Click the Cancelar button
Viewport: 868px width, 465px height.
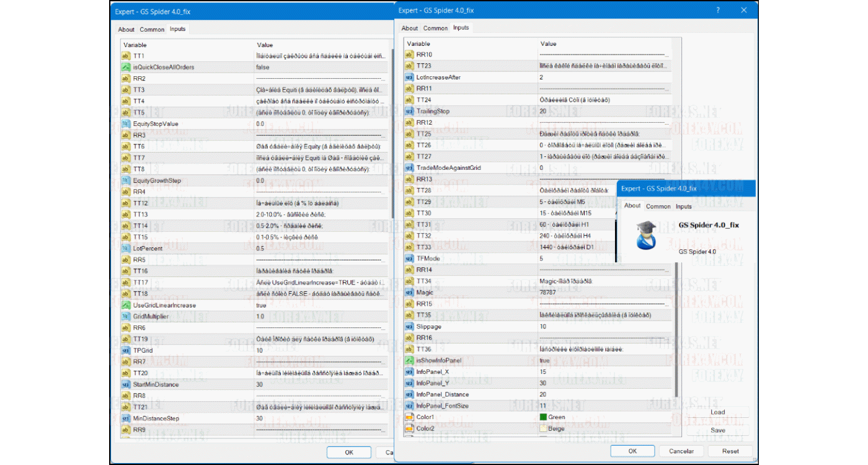(676, 451)
